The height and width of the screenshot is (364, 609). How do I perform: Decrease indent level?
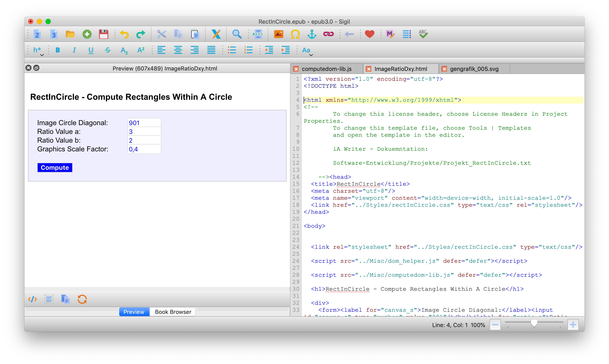pos(269,50)
